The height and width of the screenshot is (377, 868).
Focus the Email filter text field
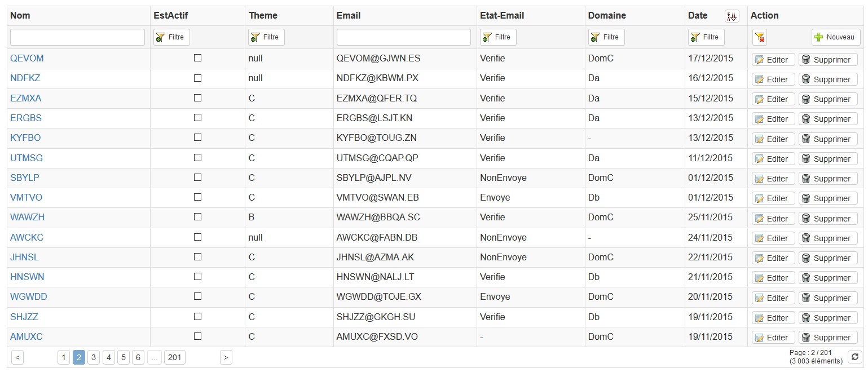404,37
